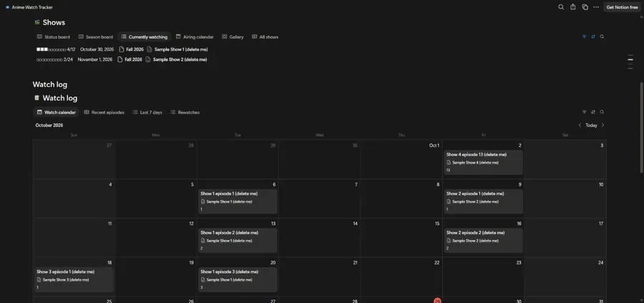The height and width of the screenshot is (303, 644).
Task: Click the Shows sort icon
Action: (593, 37)
